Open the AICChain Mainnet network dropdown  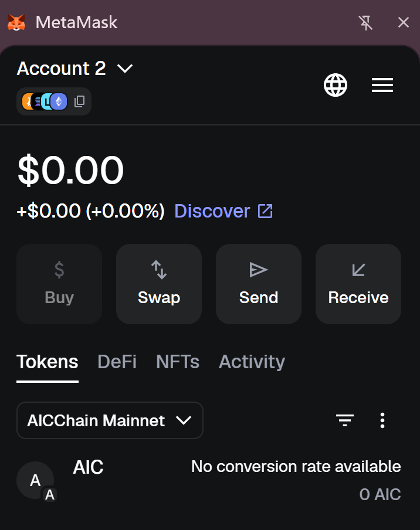pyautogui.click(x=110, y=420)
